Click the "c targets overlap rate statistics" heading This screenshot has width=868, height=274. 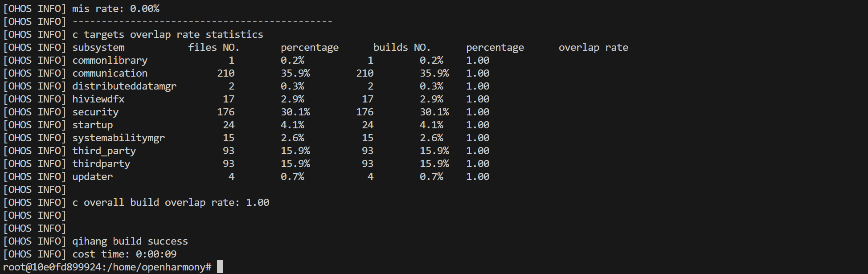coord(168,34)
